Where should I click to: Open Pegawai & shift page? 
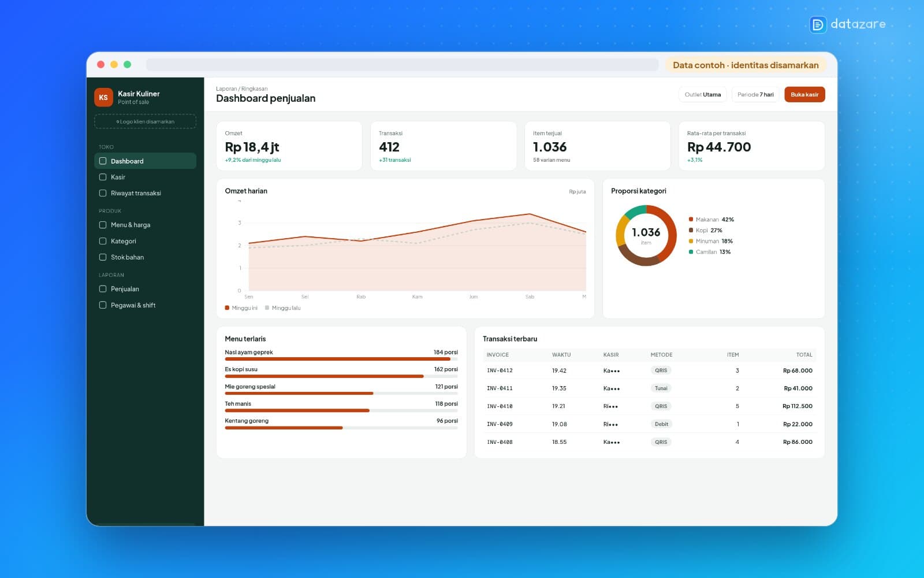coord(145,305)
